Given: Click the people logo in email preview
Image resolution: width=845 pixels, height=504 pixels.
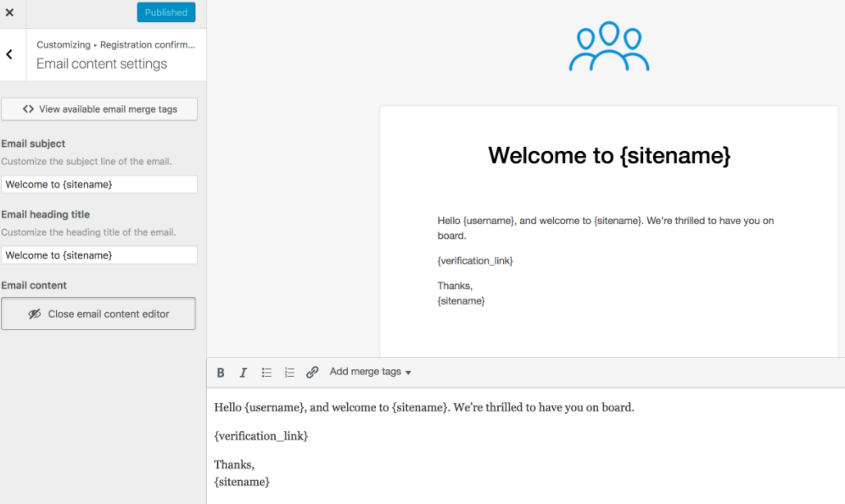Looking at the screenshot, I should coord(609,47).
